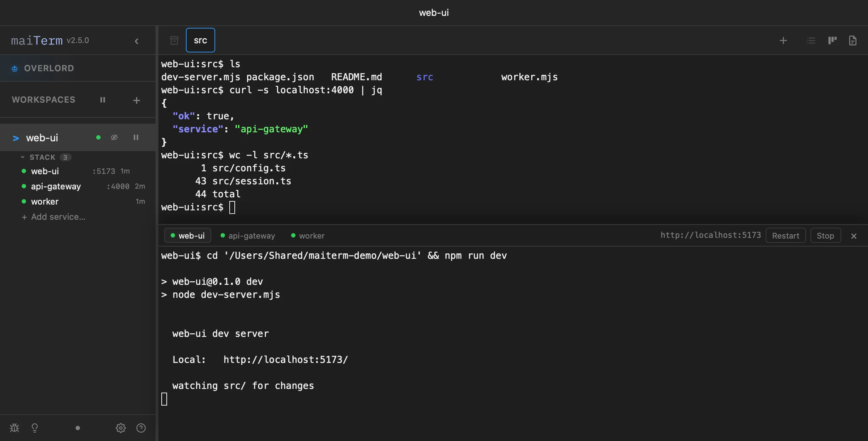868x441 pixels.
Task: Restart the web-ui service
Action: point(786,236)
